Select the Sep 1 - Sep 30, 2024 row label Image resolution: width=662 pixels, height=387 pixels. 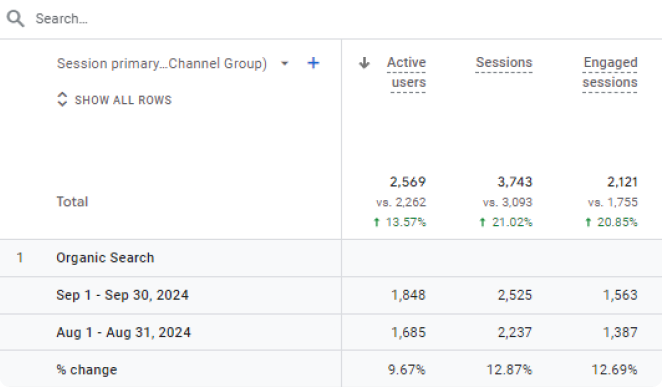click(x=122, y=295)
